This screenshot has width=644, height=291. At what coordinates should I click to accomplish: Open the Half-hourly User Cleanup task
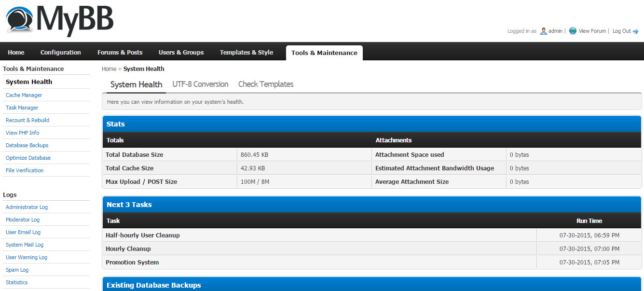pos(143,236)
